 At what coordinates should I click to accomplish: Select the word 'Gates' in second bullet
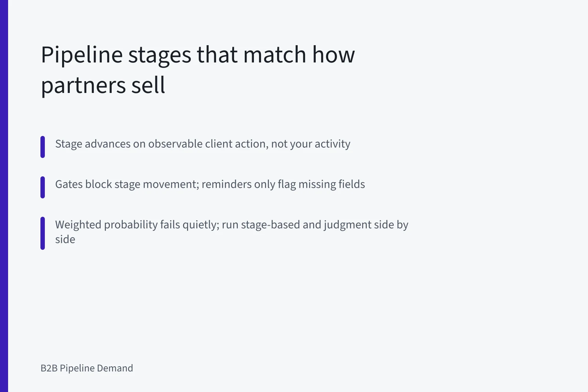tap(69, 184)
